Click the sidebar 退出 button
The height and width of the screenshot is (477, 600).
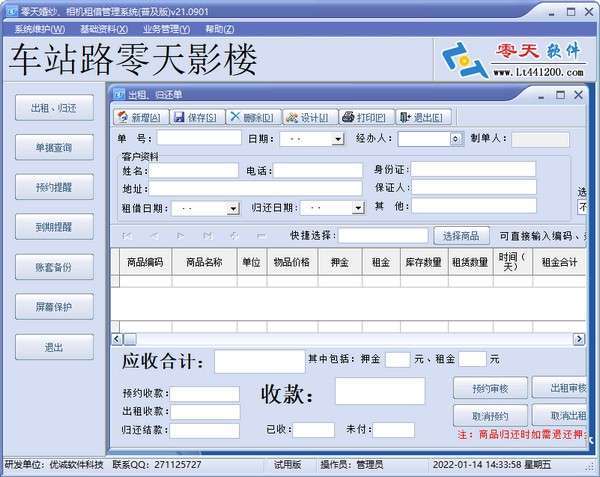(54, 347)
